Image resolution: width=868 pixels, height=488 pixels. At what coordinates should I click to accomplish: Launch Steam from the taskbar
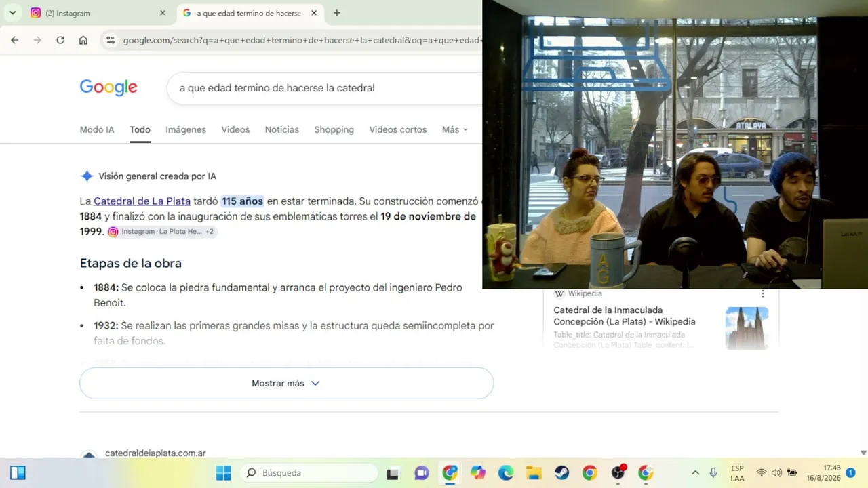(561, 473)
